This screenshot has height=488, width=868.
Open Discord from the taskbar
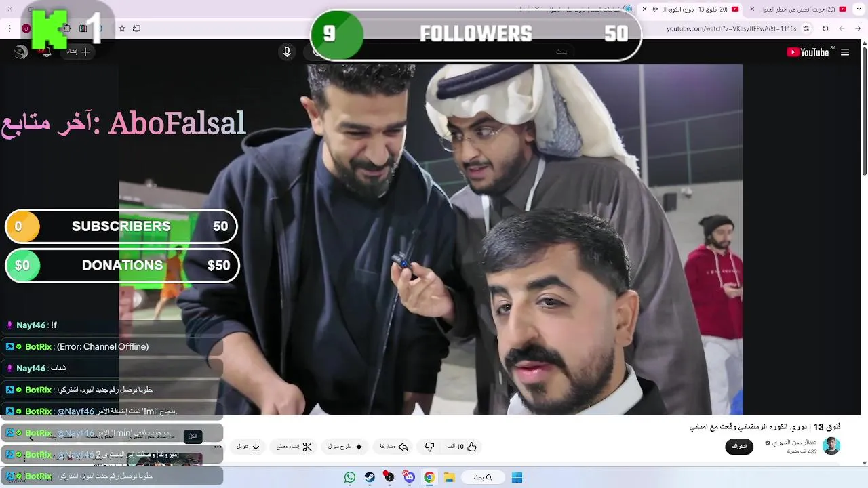409,477
